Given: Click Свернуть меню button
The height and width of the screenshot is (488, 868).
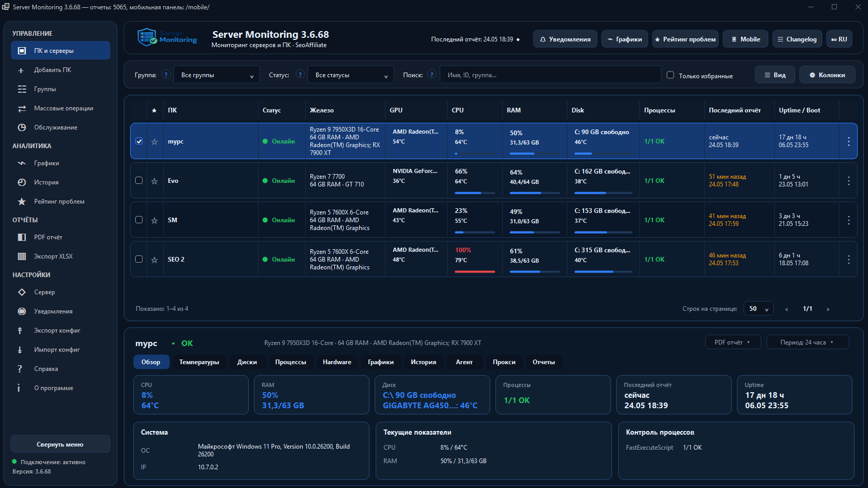Looking at the screenshot, I should pyautogui.click(x=60, y=444).
